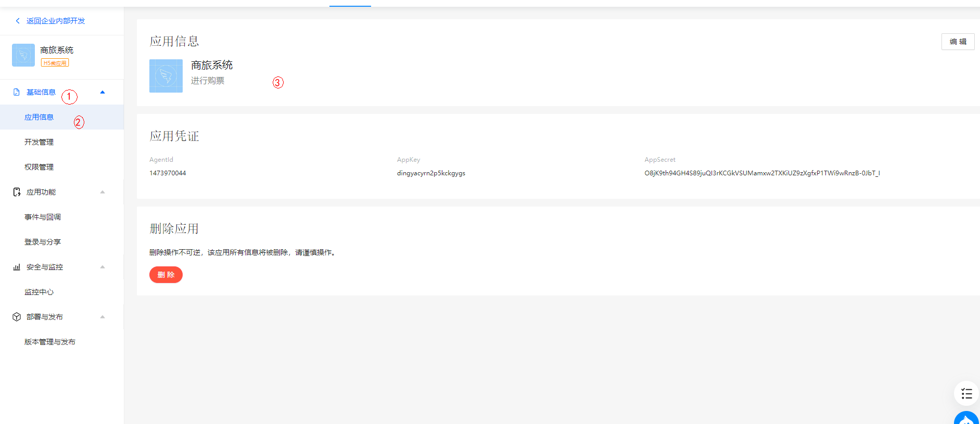Click the large app icon under 应用信息
Screen dimensions: 980x424
166,76
